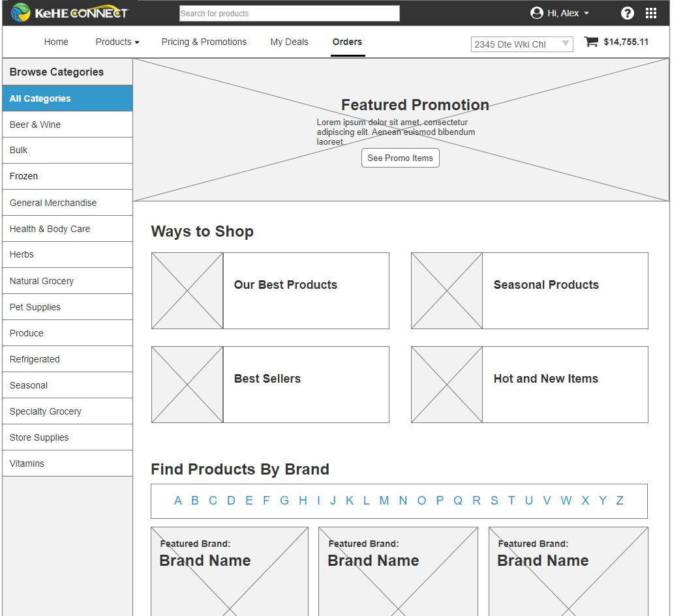This screenshot has width=700, height=616.
Task: Open the Hot and New Items card
Action: click(530, 385)
